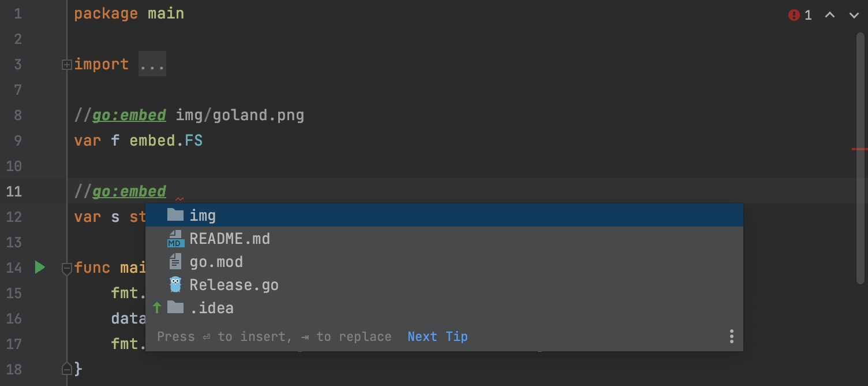Click the red error indicator icon
This screenshot has height=386, width=868.
794,16
